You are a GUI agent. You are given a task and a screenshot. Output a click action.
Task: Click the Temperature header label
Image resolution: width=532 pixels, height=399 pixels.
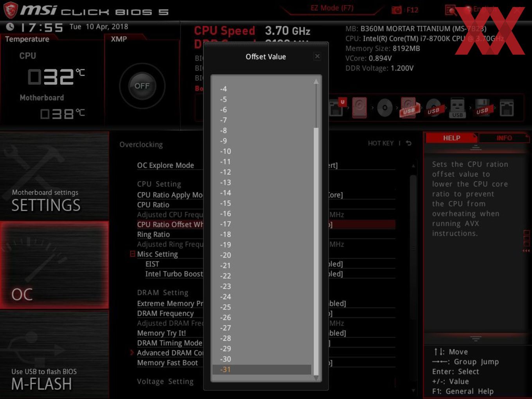[27, 39]
